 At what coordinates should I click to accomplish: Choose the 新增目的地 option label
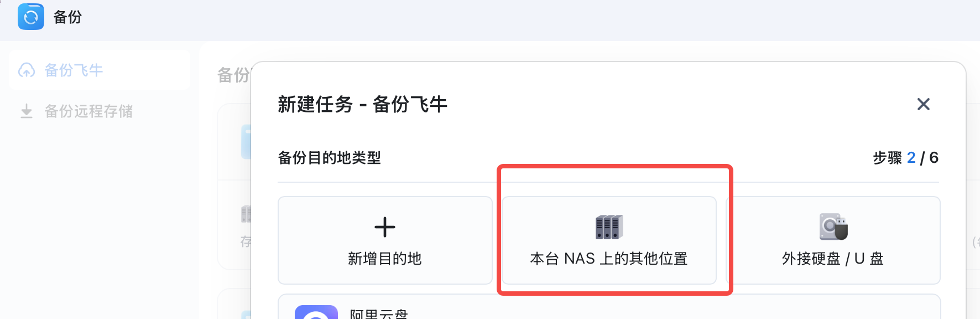tap(385, 259)
